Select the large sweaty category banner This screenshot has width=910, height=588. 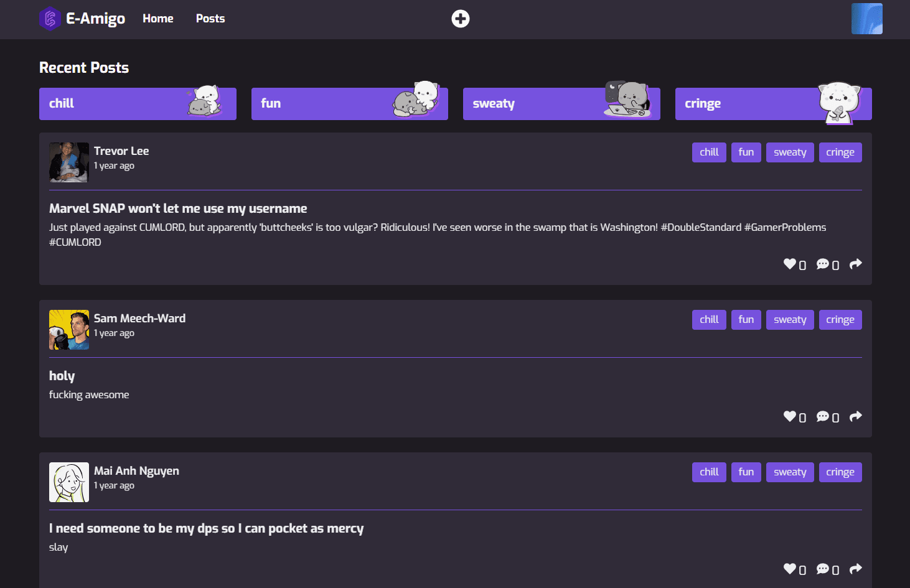[561, 104]
